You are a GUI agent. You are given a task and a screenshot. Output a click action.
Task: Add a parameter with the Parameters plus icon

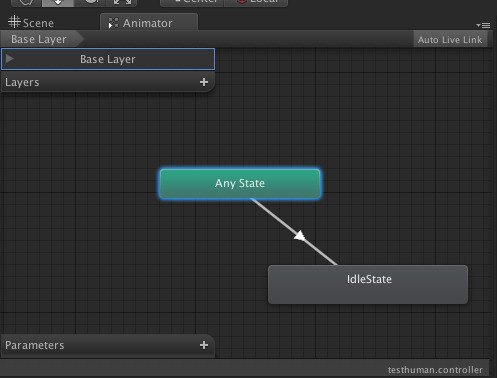tap(204, 345)
